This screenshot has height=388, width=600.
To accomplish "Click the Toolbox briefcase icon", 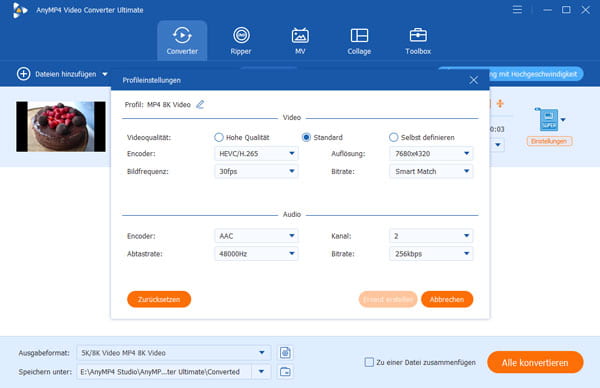I will click(418, 36).
